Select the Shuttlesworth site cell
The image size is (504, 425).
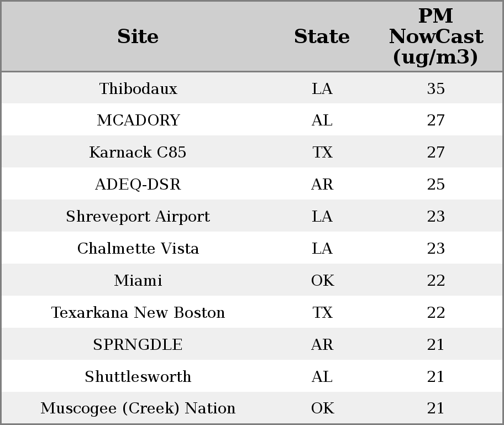(138, 377)
